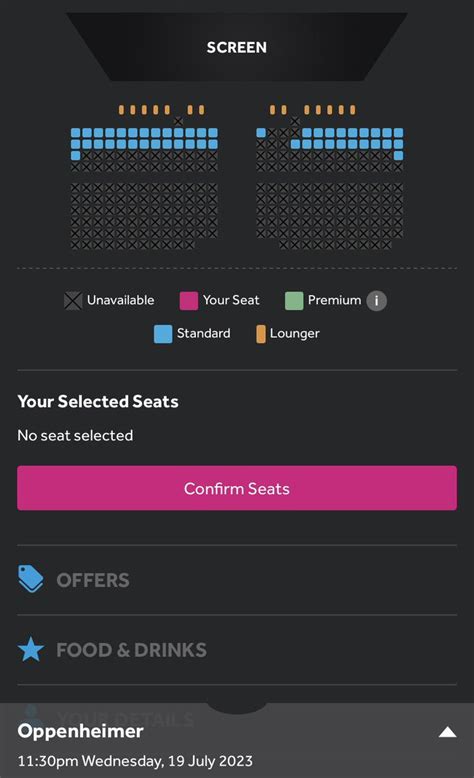Tap the blue OFFERS tag icon
The width and height of the screenshot is (474, 778).
pyautogui.click(x=31, y=579)
